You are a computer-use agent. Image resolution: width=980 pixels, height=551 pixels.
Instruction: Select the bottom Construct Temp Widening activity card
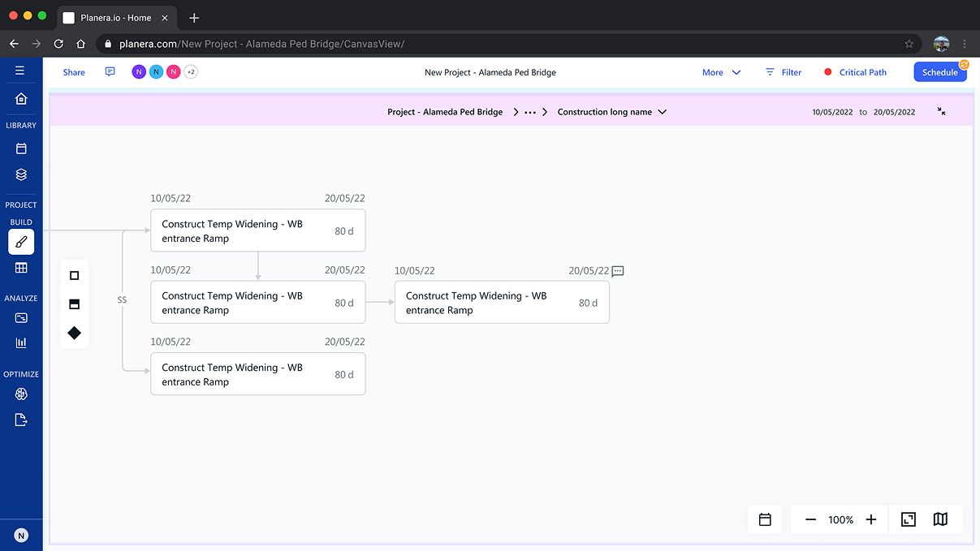point(258,374)
